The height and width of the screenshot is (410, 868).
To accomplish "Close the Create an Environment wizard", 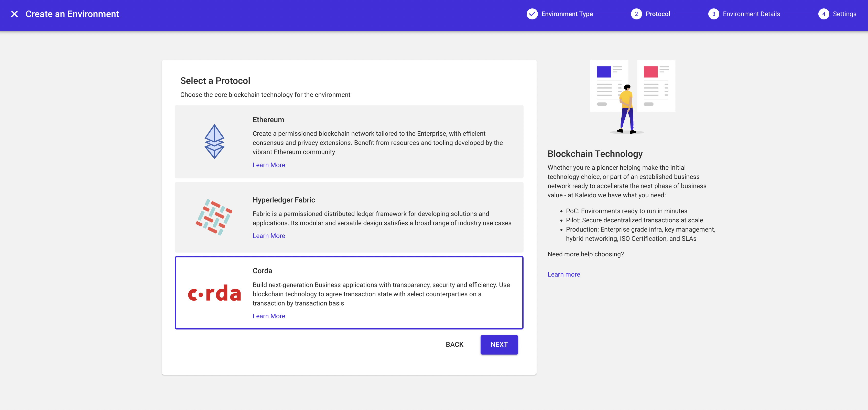I will (x=14, y=14).
